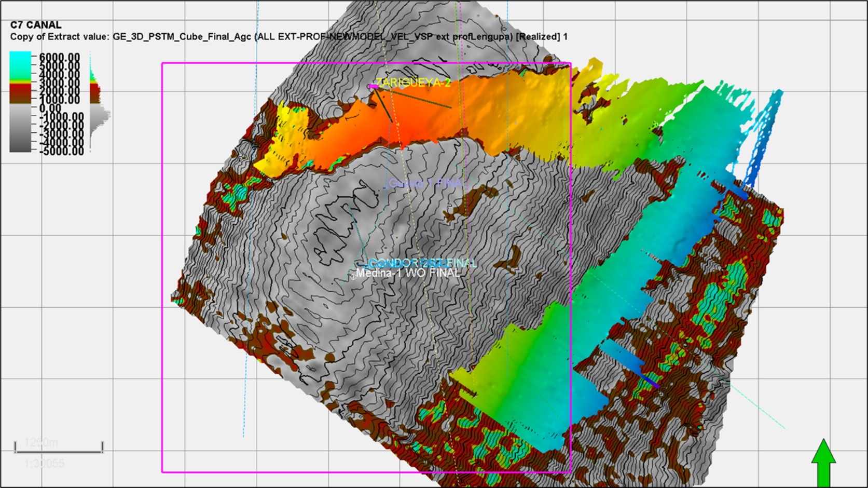This screenshot has width=868, height=488.
Task: Select the magenta ZARIGUEYA-2 well symbol
Action: [373, 87]
